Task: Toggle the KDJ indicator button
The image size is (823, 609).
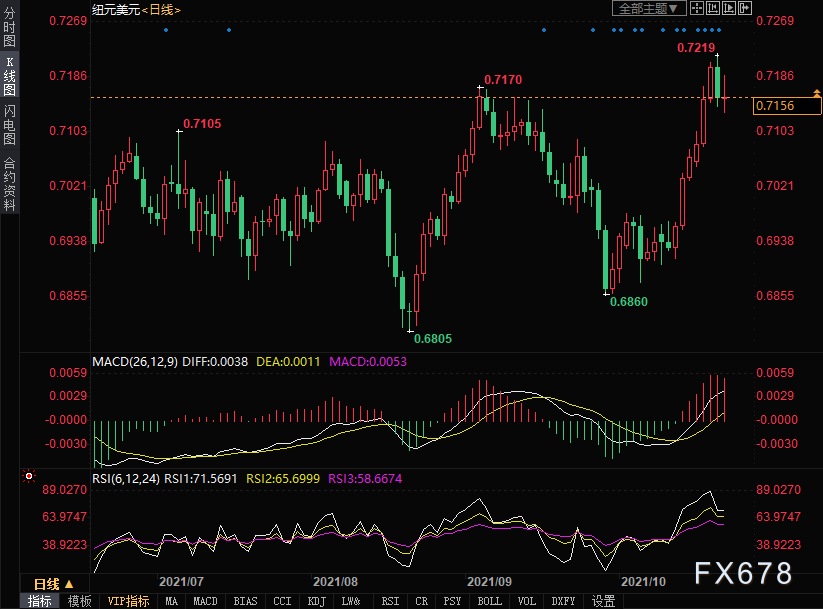Action: point(316,601)
